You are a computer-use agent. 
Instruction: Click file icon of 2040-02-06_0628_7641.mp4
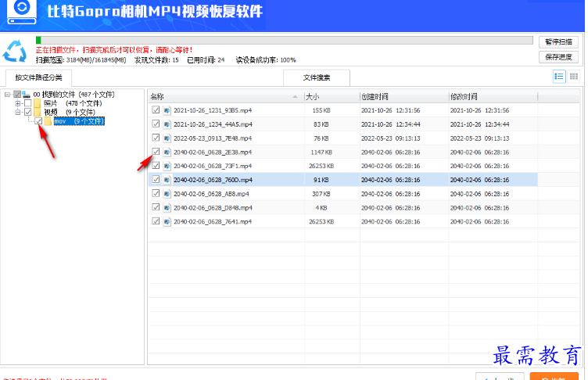(167, 222)
